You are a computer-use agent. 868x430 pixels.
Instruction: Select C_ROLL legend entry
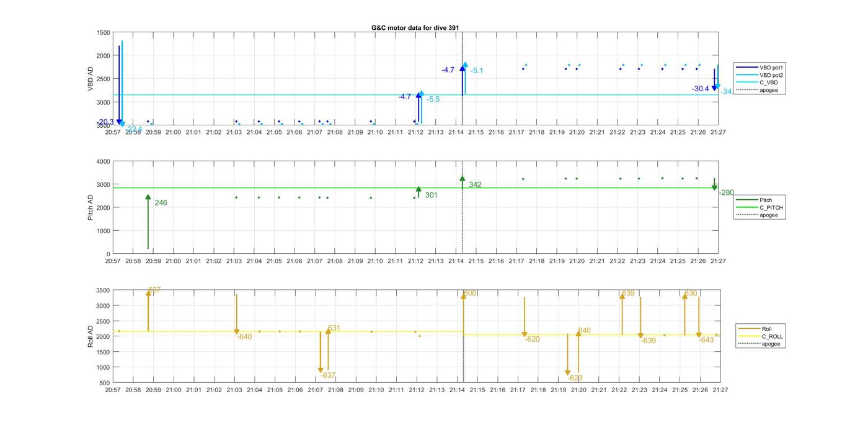761,336
